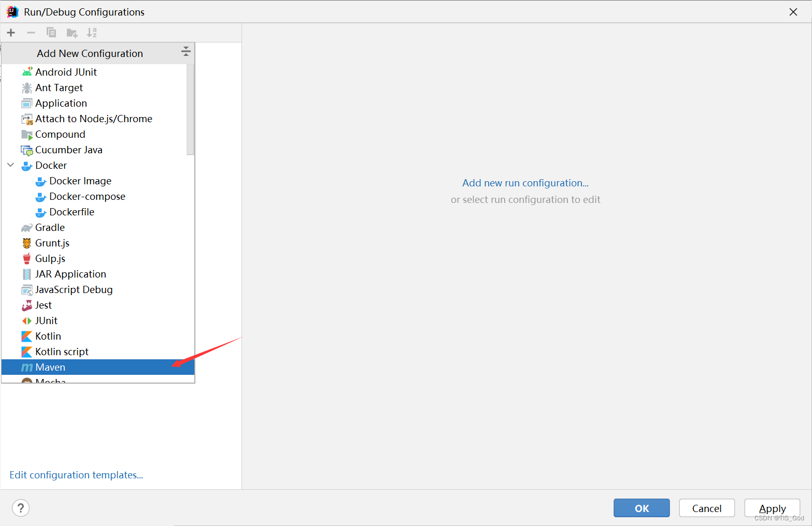Click the collapse icon in Add New Configuration header
Screen dimensions: 812x526
coord(186,51)
